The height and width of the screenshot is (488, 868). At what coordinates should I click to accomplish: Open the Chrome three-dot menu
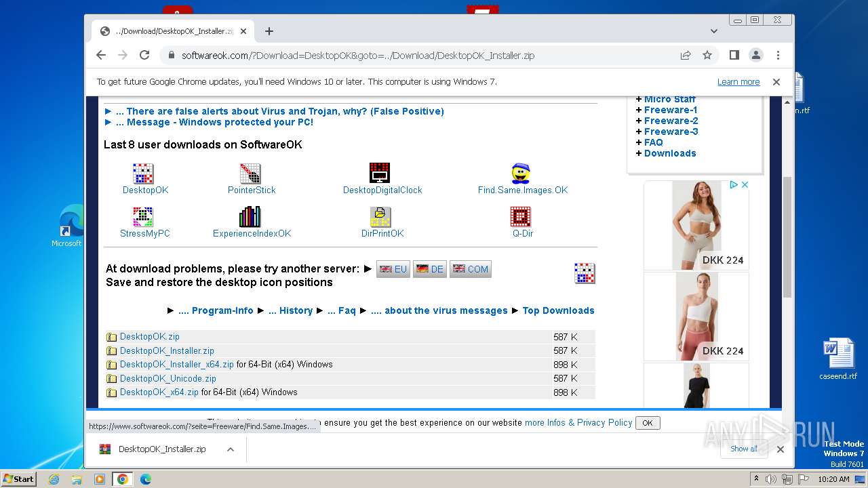pos(778,55)
